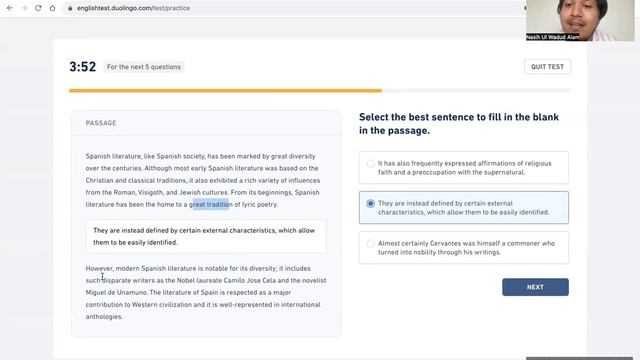Click the lock icon in address bar

(70, 8)
